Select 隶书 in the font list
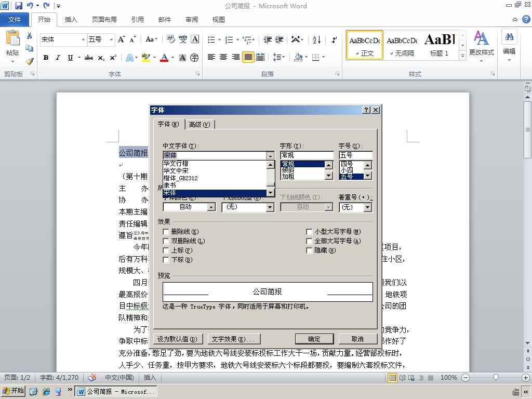Viewport: 532px width, 399px height. [x=215, y=185]
